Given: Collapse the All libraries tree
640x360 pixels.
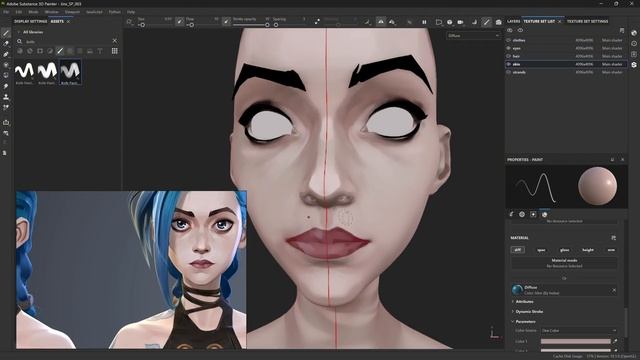Looking at the screenshot, I should 18,32.
